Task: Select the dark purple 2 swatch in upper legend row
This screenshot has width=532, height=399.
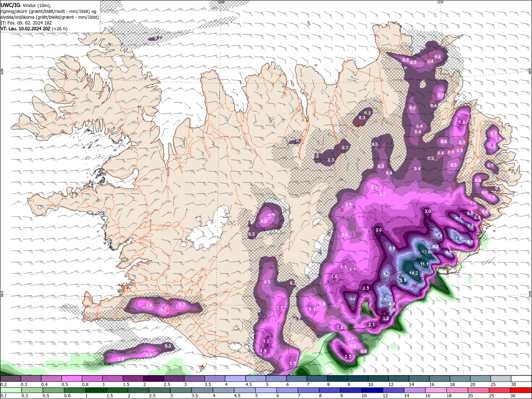Action: [153, 379]
